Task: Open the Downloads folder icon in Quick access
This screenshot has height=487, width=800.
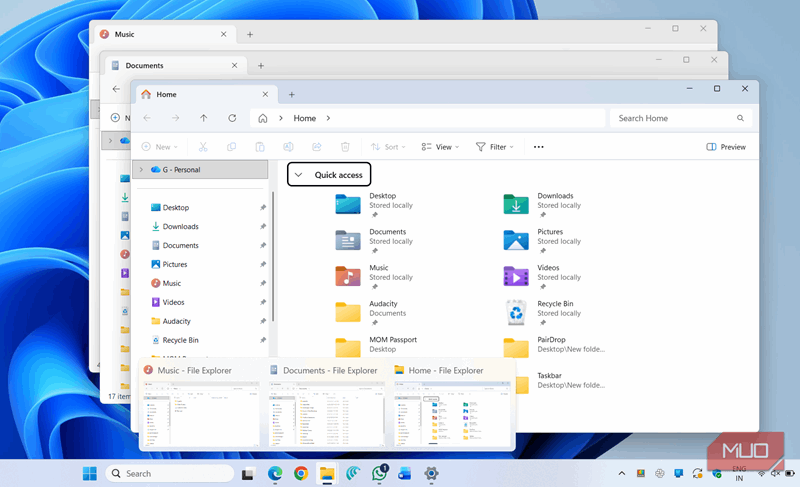Action: [516, 205]
